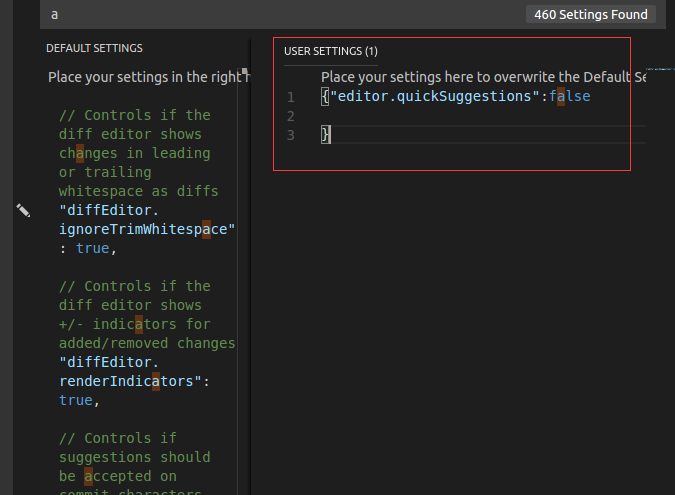Click the 'ignoreTrimWhitespace"' setting name
Screen dimensions: 675x495
(147, 229)
